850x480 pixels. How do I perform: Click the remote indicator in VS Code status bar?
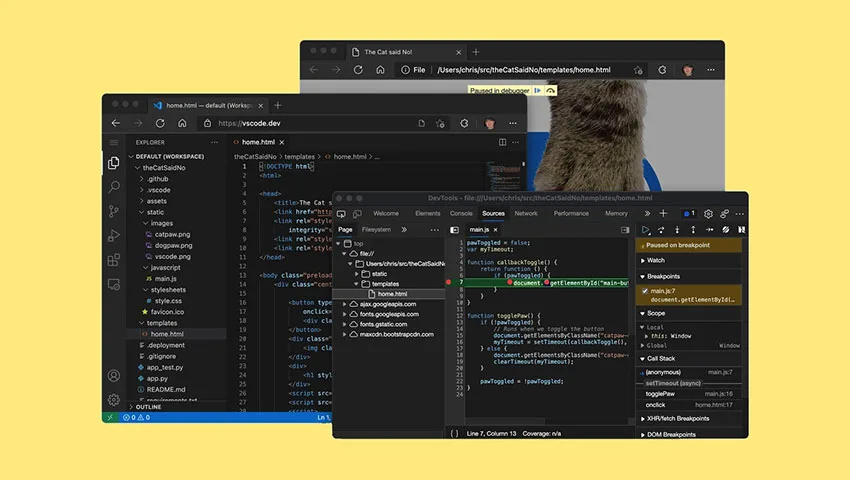tap(111, 417)
